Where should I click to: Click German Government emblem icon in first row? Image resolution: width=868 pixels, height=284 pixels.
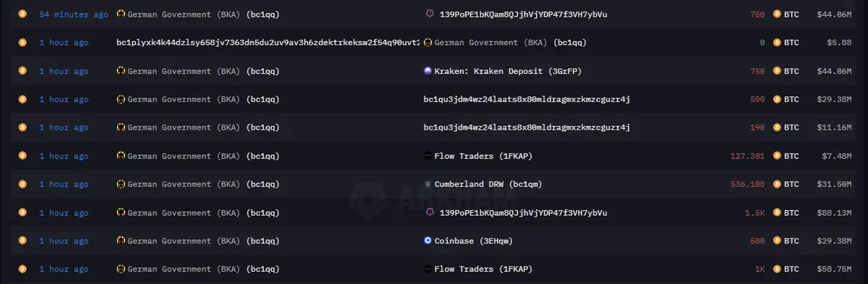pos(121,14)
